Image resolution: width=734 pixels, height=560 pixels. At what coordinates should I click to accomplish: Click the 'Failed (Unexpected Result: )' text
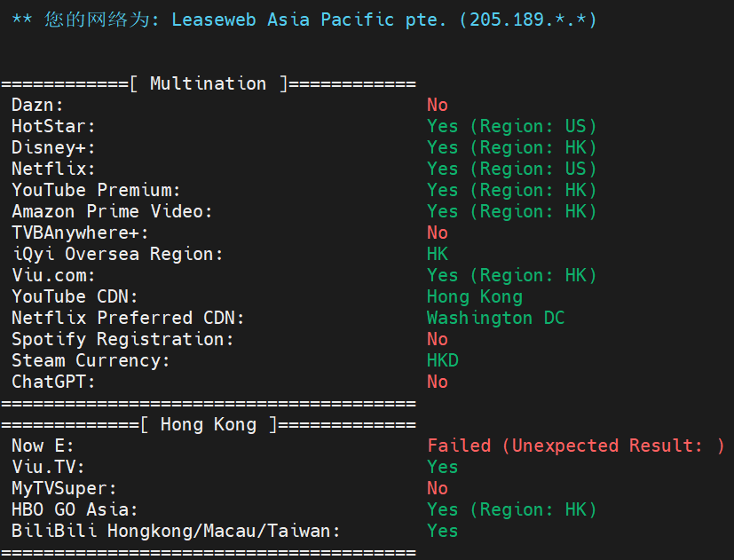[575, 446]
